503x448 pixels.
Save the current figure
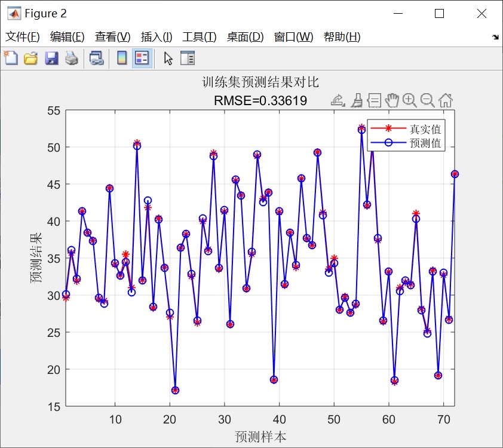[x=51, y=58]
